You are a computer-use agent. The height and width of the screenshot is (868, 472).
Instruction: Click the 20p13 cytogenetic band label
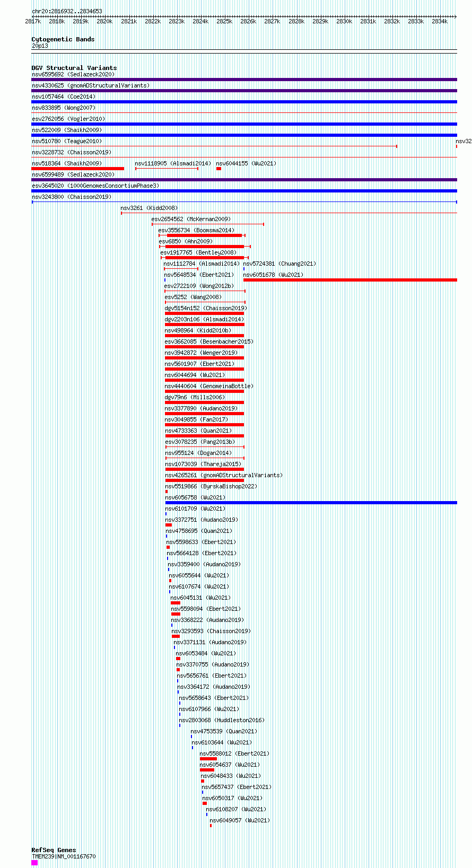pyautogui.click(x=40, y=46)
